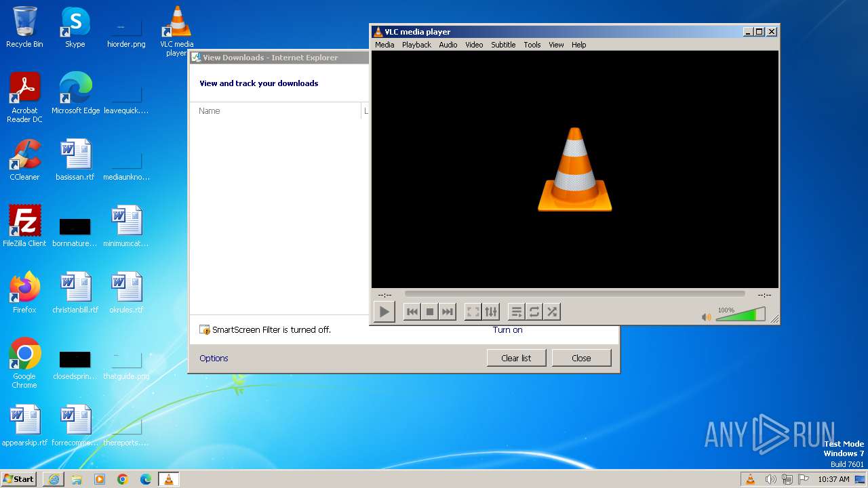Select VLC taskbar button
Image resolution: width=868 pixels, height=488 pixels.
(x=168, y=479)
